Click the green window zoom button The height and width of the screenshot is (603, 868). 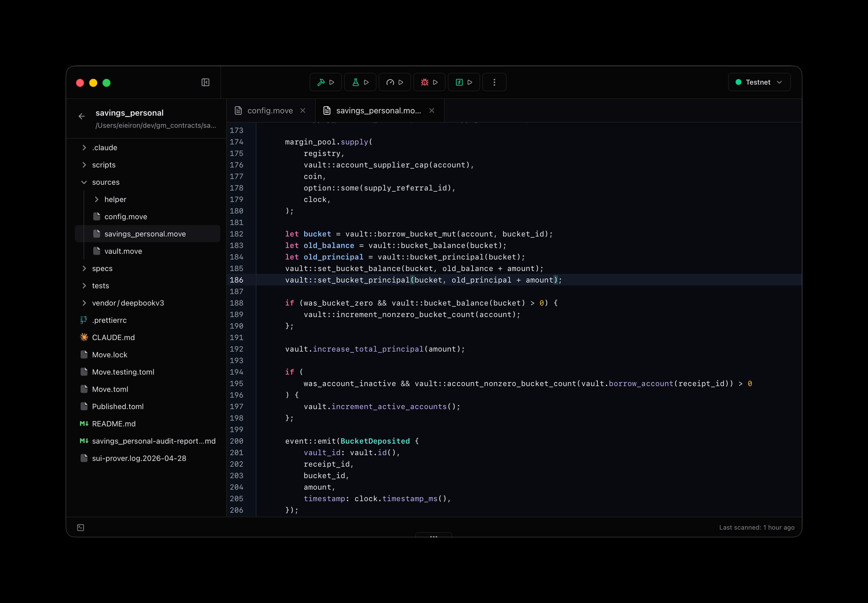pos(106,83)
